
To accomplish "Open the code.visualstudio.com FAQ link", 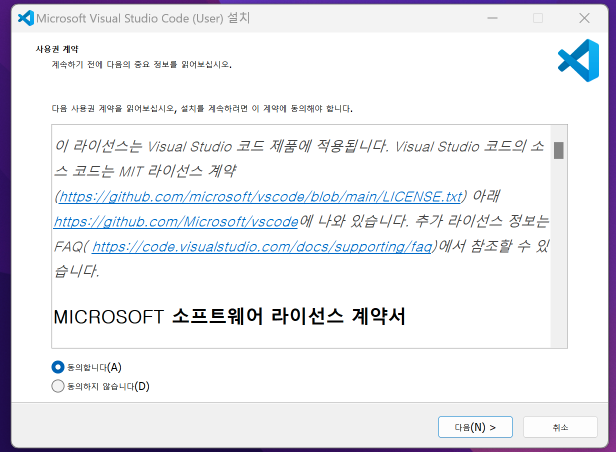I will pos(262,247).
